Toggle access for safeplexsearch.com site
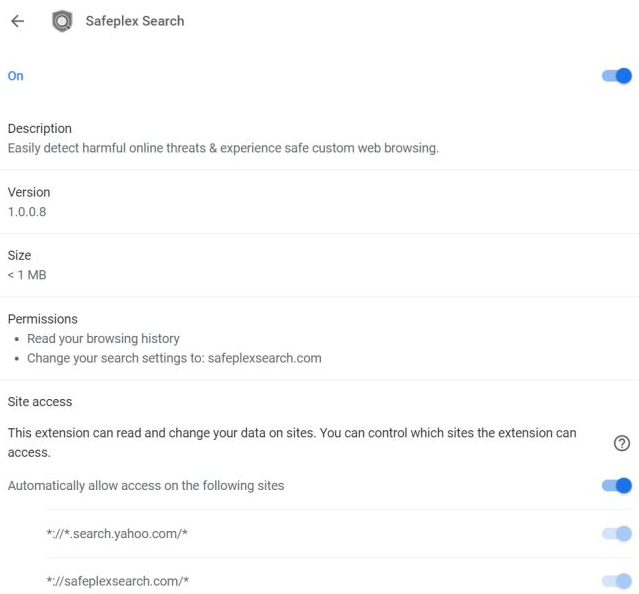 tap(616, 581)
